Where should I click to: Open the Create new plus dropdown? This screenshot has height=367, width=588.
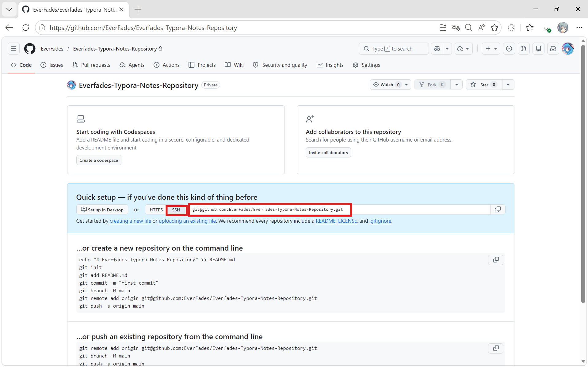coord(491,48)
